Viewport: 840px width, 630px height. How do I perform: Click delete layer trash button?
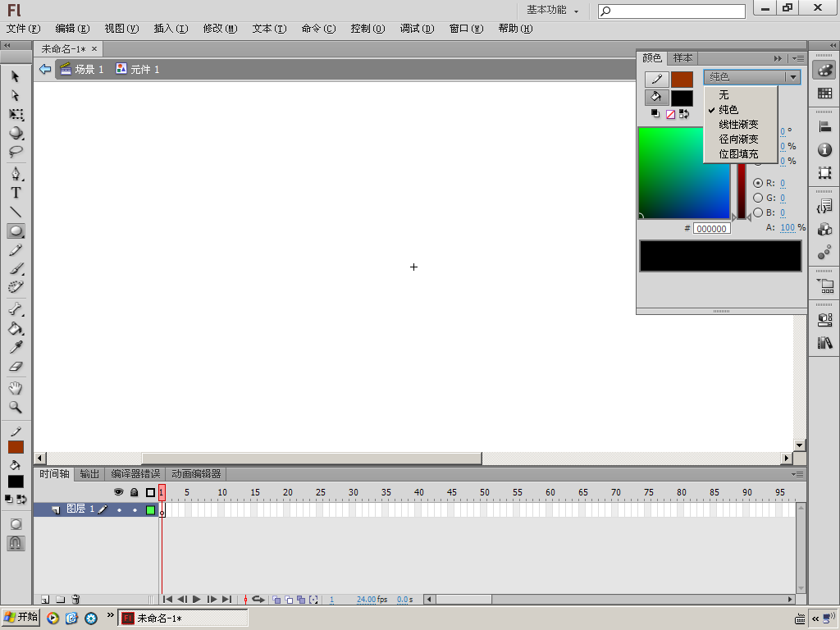pyautogui.click(x=75, y=600)
